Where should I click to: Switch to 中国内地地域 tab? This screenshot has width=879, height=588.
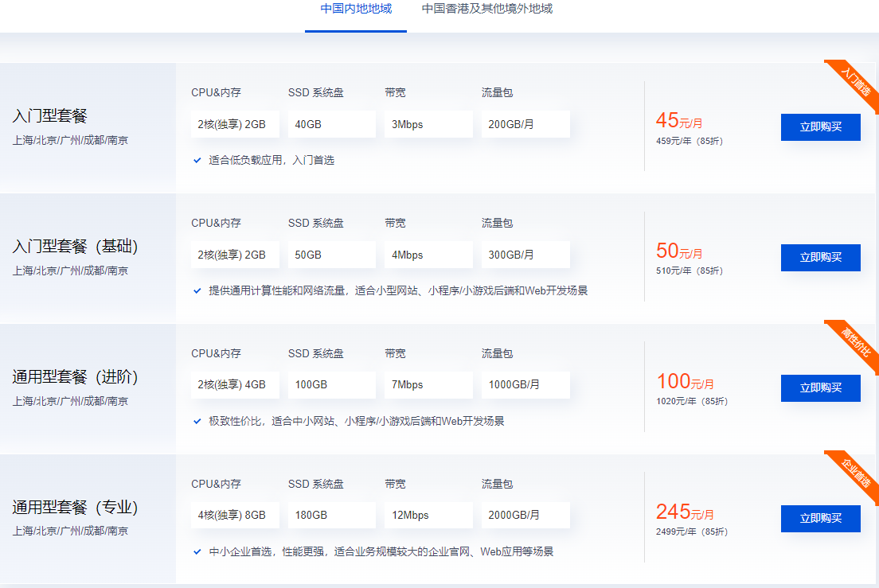[x=356, y=9]
